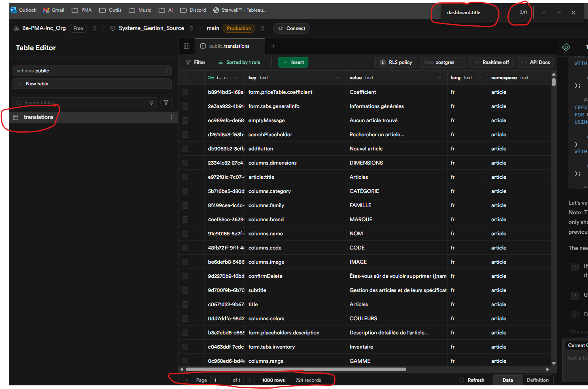Click the Connect button
This screenshot has width=588, height=389.
(291, 28)
